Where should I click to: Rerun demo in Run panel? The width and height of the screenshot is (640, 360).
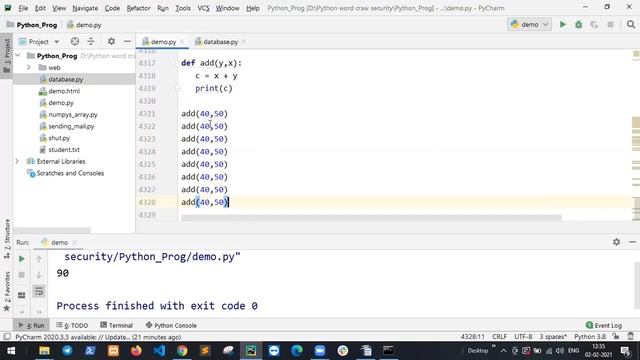click(22, 259)
